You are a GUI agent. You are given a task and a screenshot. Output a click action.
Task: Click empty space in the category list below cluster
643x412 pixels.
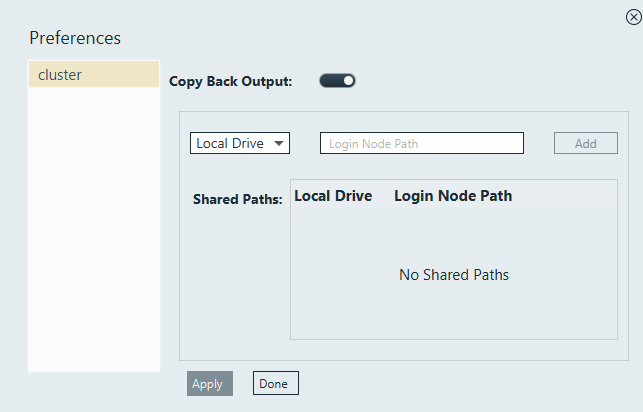[93, 230]
